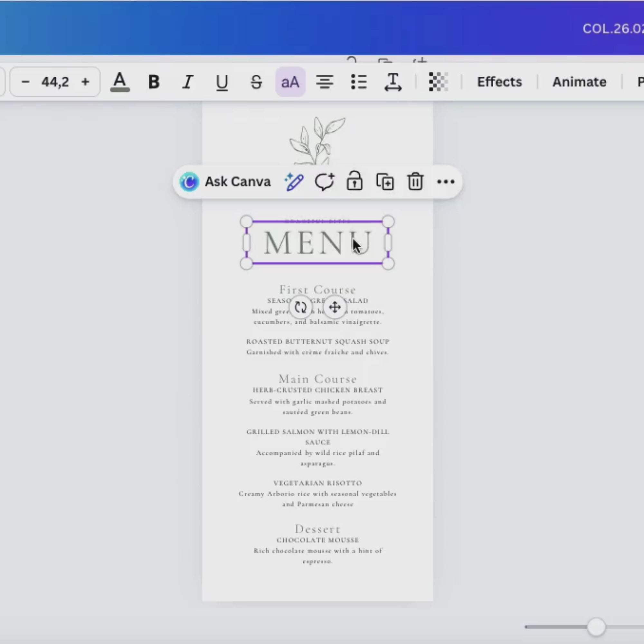The image size is (644, 644).
Task: Open more options three-dot menu
Action: (446, 182)
